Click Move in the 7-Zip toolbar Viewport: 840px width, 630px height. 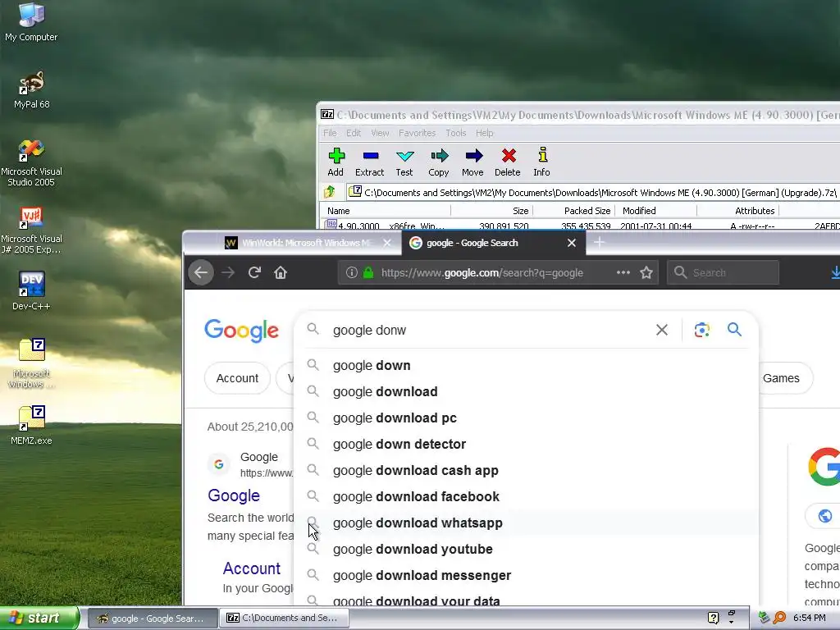pos(473,162)
